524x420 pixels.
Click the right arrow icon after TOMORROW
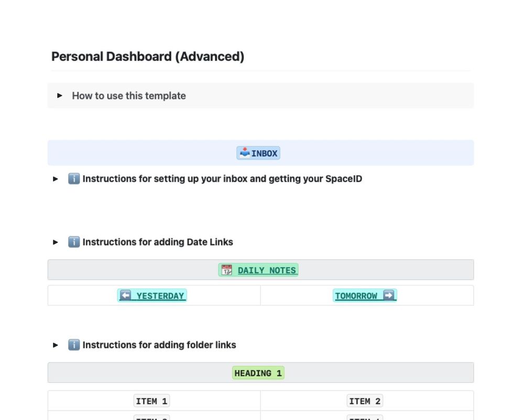(x=388, y=295)
